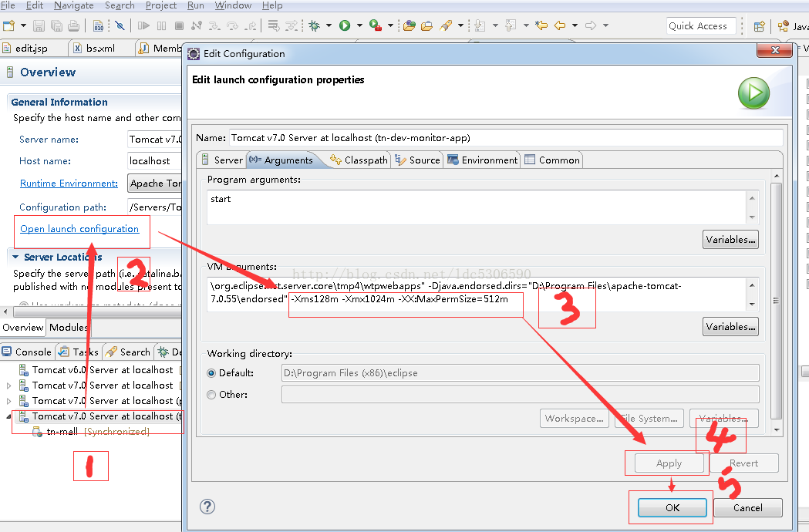809x532 pixels.
Task: Click the Search flashlight icon
Action: (x=446, y=25)
